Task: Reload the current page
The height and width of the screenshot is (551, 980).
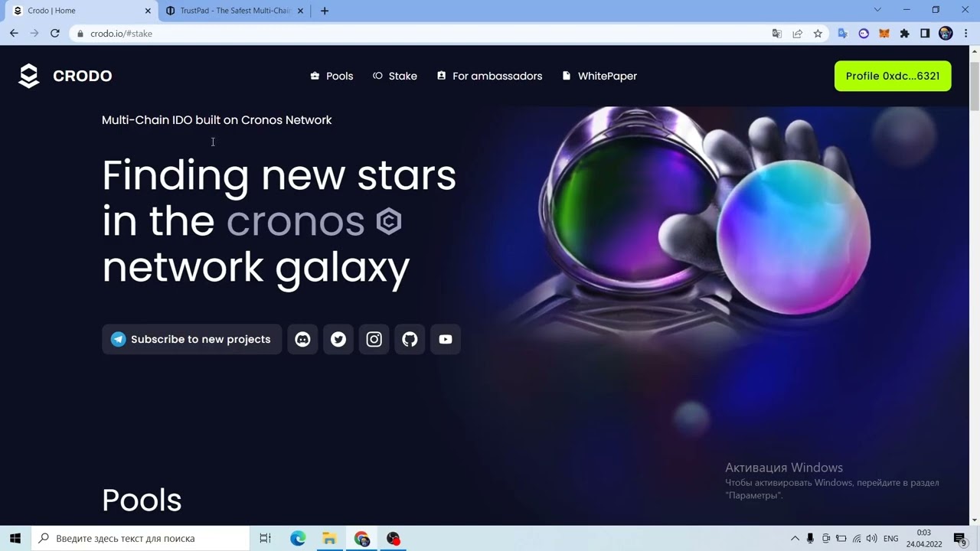Action: (x=54, y=33)
